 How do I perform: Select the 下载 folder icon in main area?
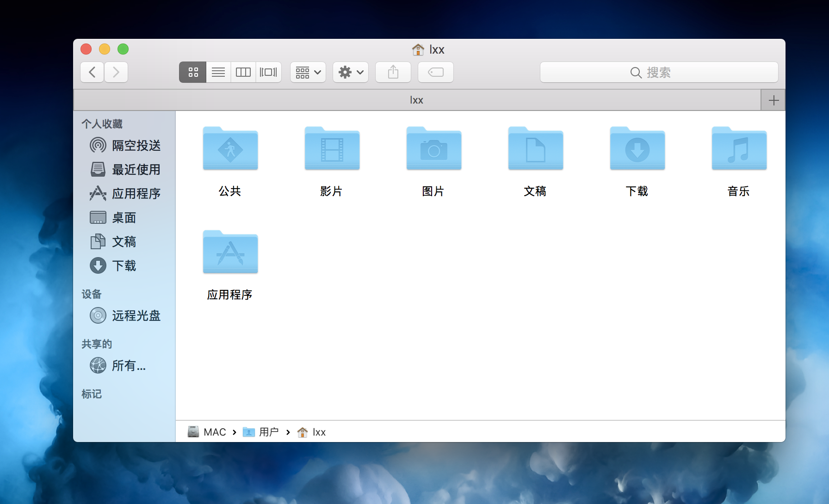click(637, 148)
